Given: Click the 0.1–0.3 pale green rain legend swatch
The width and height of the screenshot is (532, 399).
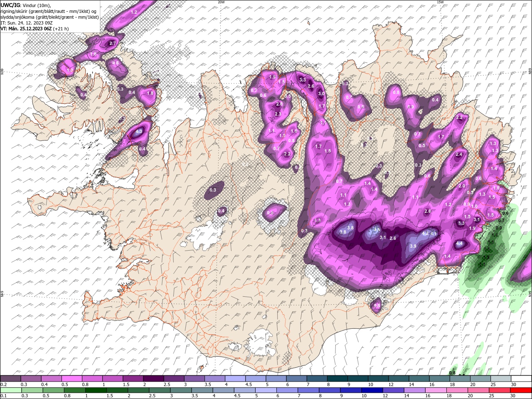Looking at the screenshot, I should click(12, 390).
